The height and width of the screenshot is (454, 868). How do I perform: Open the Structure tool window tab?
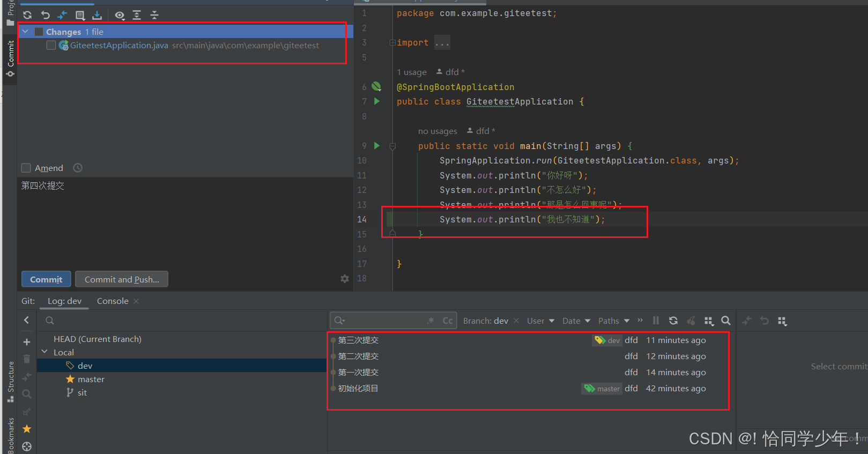[x=10, y=382]
